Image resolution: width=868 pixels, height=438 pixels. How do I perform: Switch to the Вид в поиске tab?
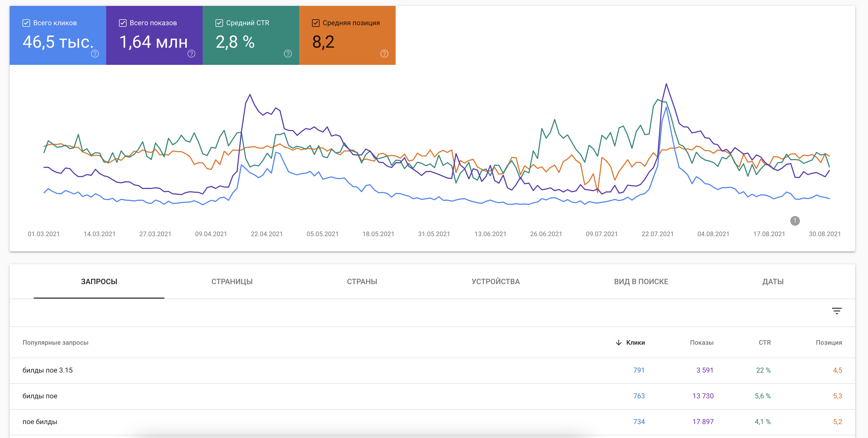[x=641, y=282]
